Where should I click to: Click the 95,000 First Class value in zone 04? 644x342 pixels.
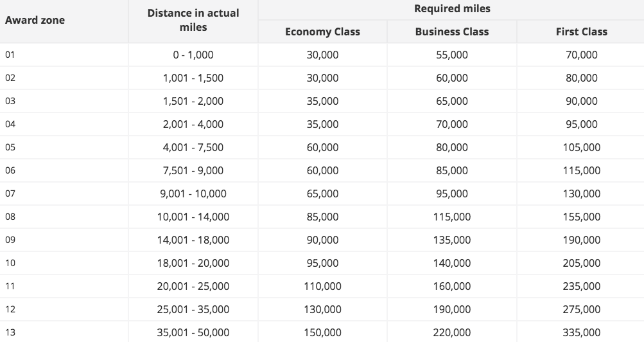click(x=582, y=123)
